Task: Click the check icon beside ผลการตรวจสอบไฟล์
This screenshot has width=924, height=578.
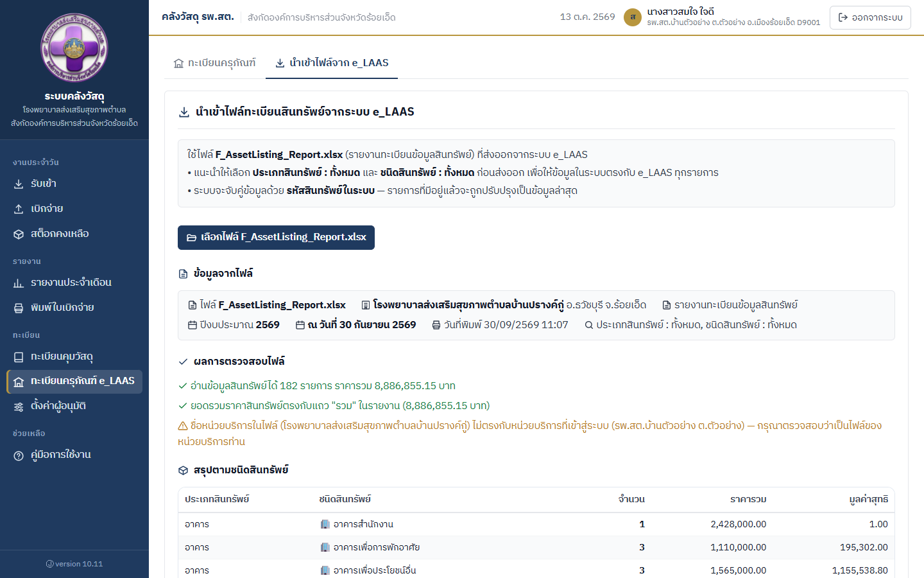Action: pyautogui.click(x=183, y=362)
